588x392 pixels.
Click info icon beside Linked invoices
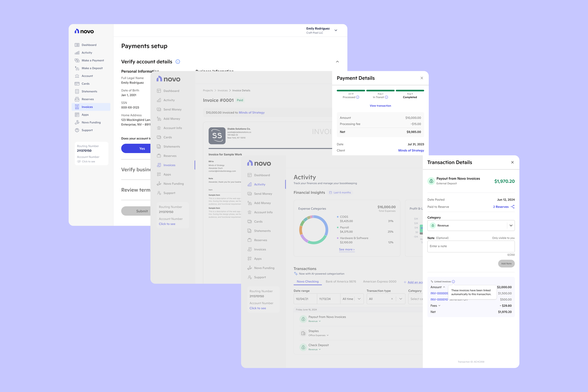click(453, 281)
